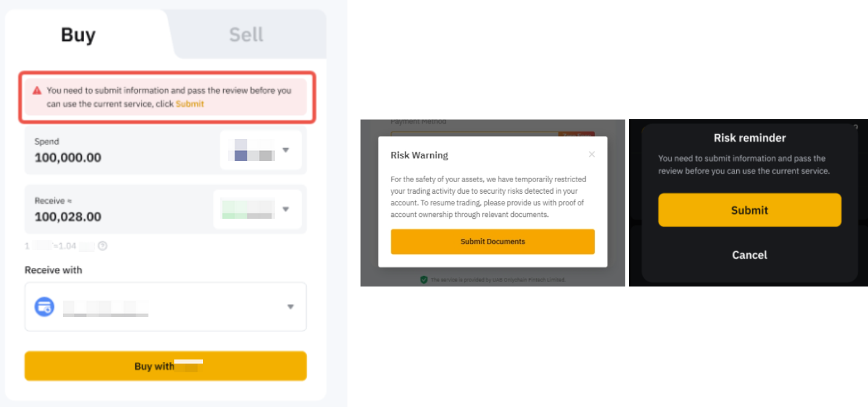The height and width of the screenshot is (407, 868).
Task: Open the Receive currency dropdown
Action: click(x=286, y=209)
